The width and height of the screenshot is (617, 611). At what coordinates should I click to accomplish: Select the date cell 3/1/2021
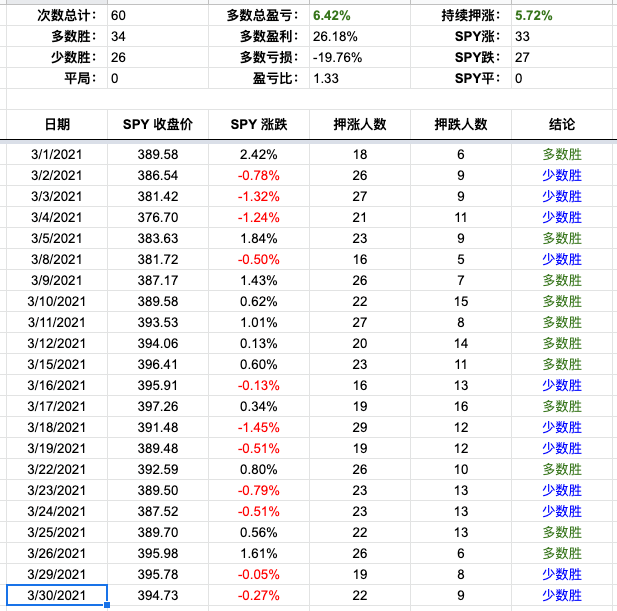click(x=57, y=154)
